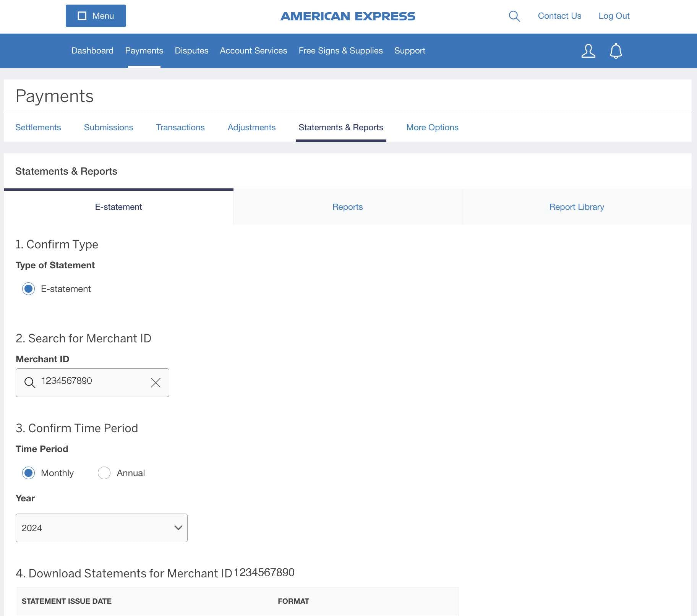The height and width of the screenshot is (616, 697).
Task: Navigate to Account Services
Action: (x=253, y=50)
